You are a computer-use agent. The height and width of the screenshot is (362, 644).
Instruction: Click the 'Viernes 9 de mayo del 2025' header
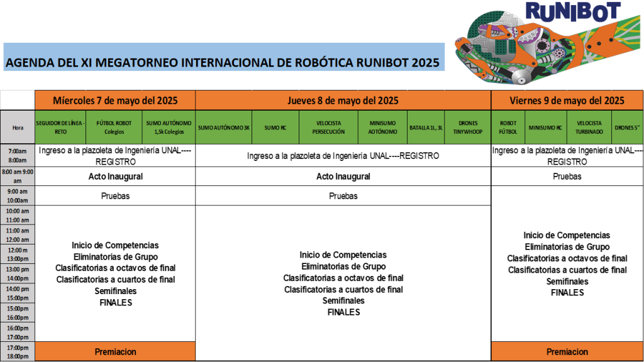coord(567,101)
